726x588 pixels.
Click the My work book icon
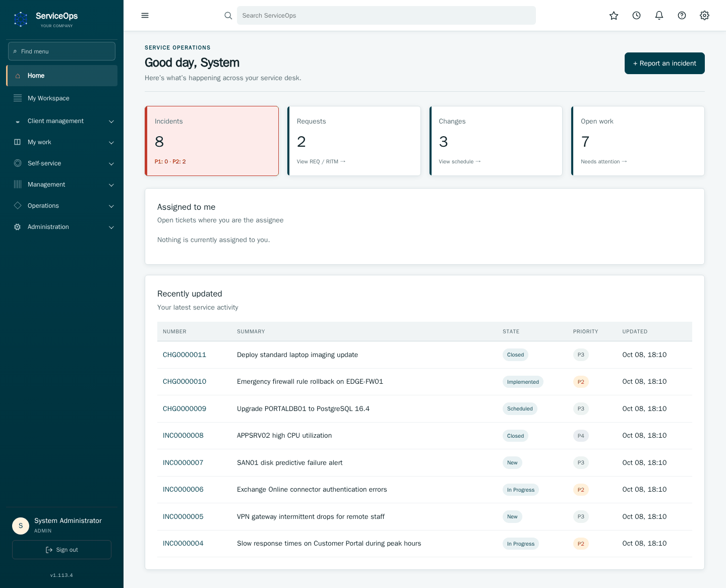click(x=18, y=142)
